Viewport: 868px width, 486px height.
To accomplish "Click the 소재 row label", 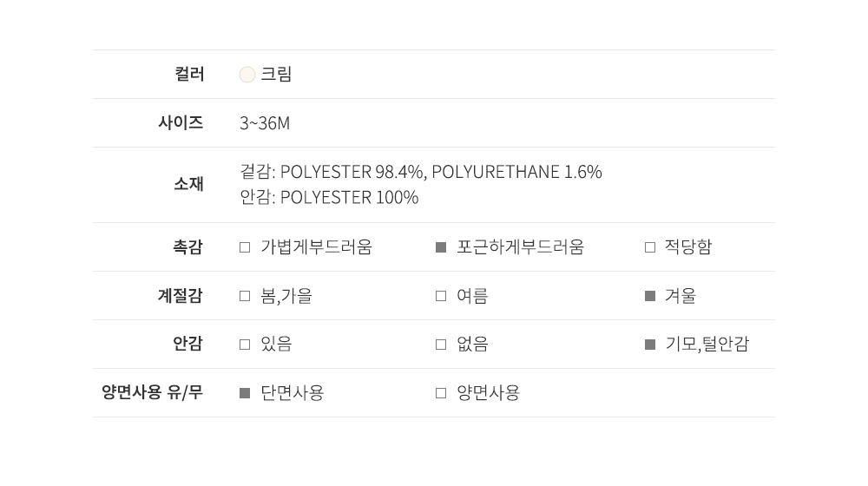I will (x=188, y=184).
